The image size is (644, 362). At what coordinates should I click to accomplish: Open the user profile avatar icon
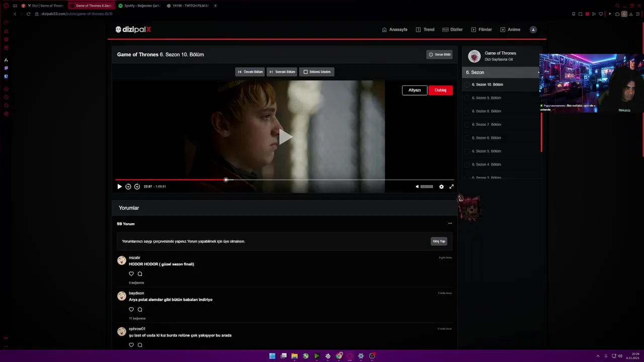click(533, 30)
